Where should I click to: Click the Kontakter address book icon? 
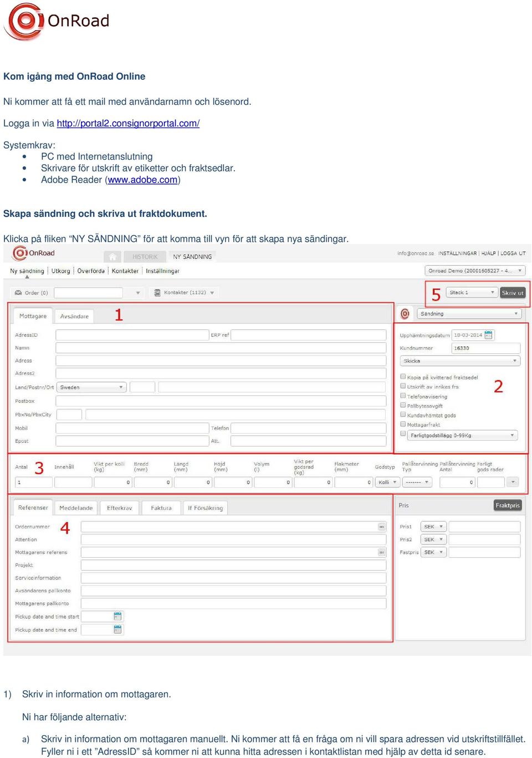(157, 292)
